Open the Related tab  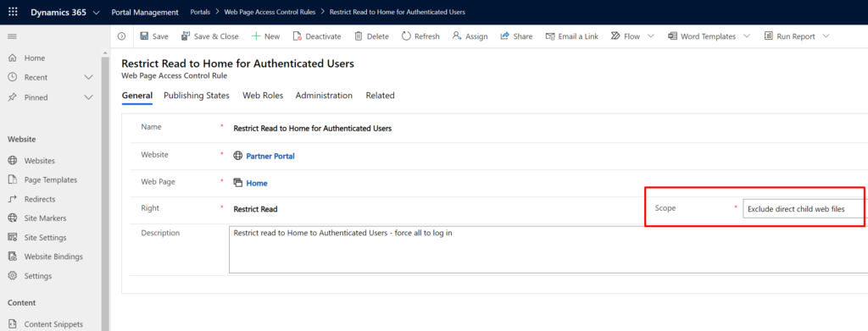pos(381,96)
